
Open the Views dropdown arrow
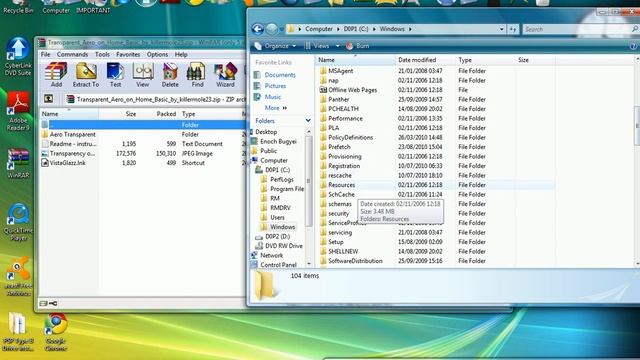(338, 46)
